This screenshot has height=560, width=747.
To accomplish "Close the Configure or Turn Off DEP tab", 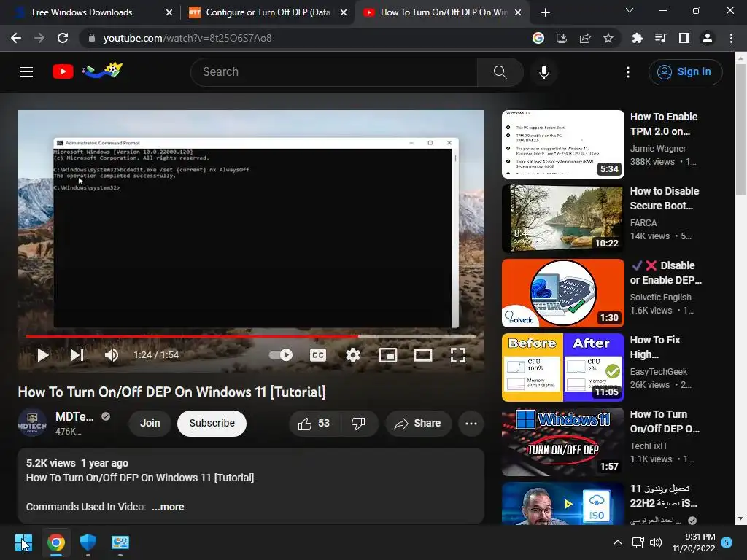I will [344, 12].
